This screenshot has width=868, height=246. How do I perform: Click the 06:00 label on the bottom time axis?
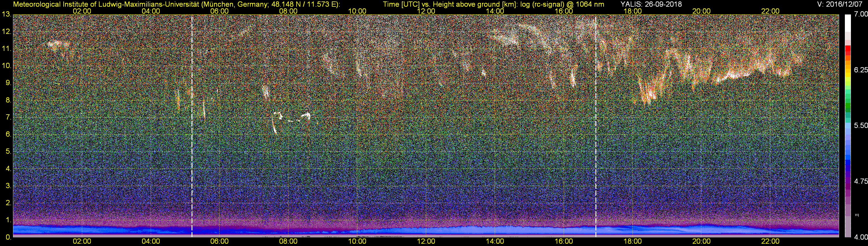click(x=219, y=241)
